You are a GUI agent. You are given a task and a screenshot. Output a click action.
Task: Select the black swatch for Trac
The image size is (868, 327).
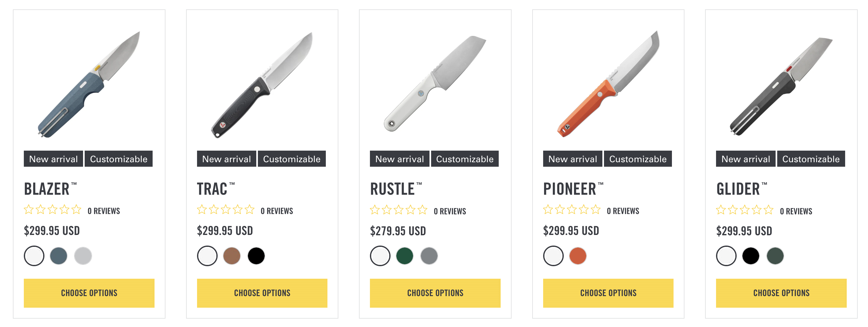[256, 256]
